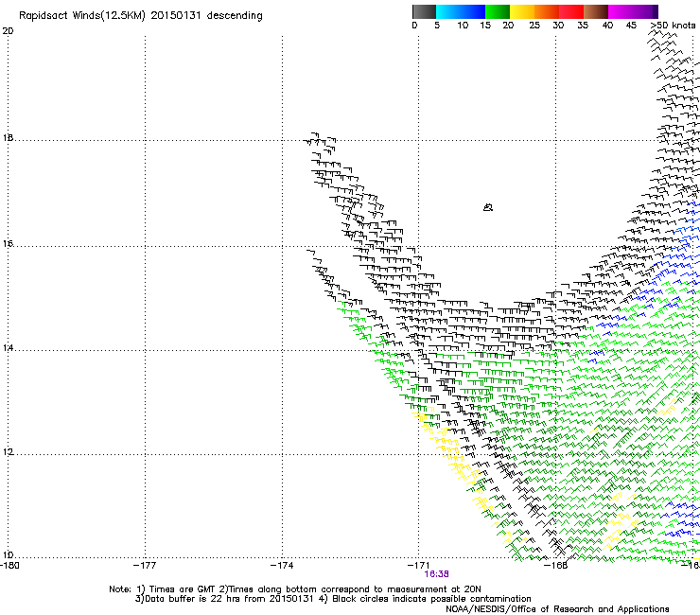
Task: Click latitude axis label '14'
Action: tap(8, 348)
